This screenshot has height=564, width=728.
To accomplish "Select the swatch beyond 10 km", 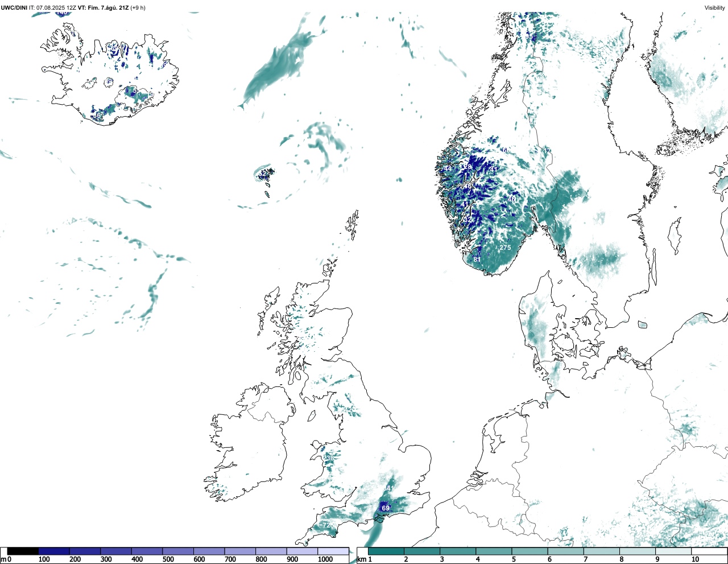I will (709, 551).
